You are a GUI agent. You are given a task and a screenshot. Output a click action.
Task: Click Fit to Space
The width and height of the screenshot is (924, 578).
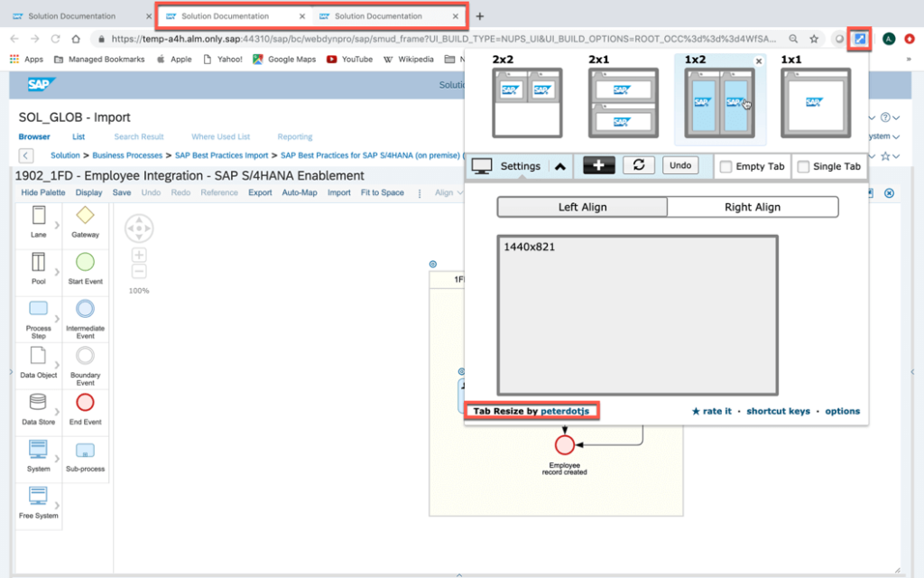click(x=383, y=193)
